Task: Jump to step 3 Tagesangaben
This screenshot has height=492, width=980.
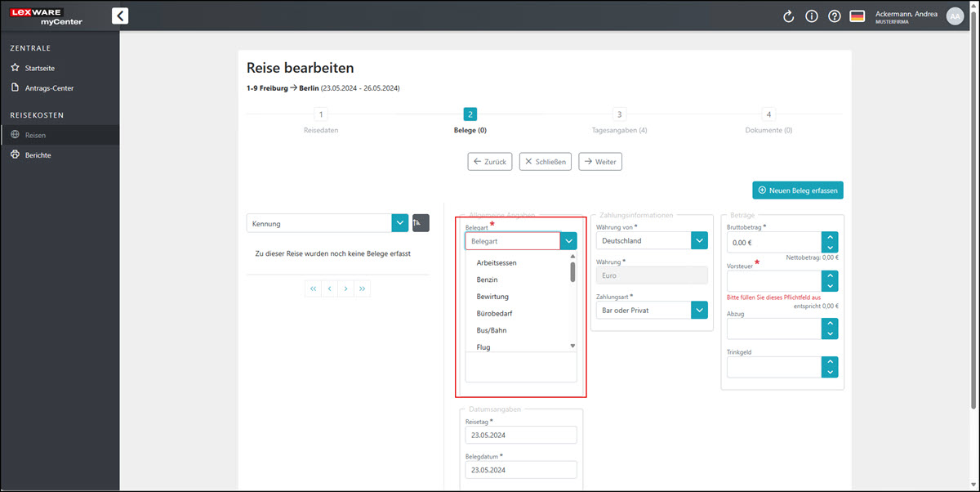Action: pyautogui.click(x=619, y=115)
